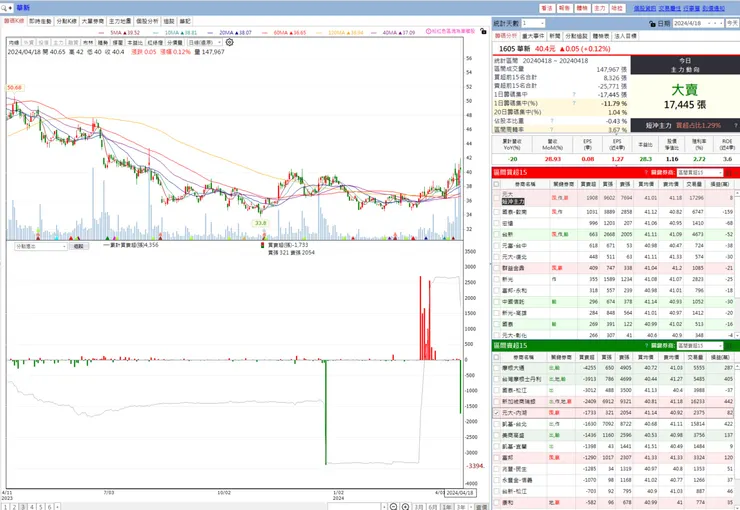Toggle select-all checkbox in buy table header
Image resolution: width=740 pixels, height=510 pixels.
496,184
